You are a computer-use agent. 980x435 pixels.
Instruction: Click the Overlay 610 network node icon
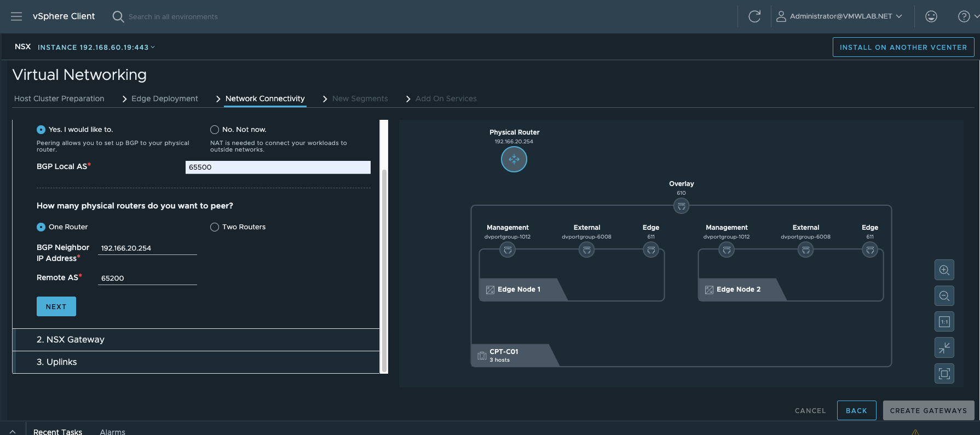681,206
